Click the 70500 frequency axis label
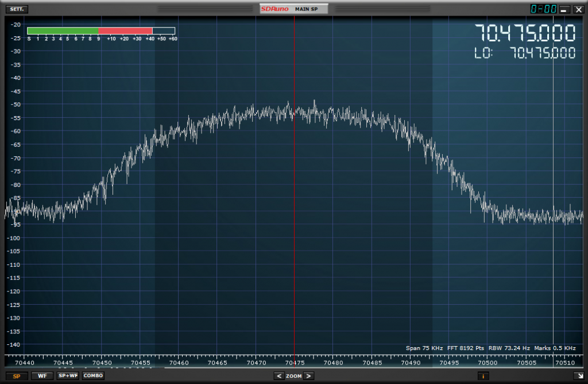 tap(488, 363)
